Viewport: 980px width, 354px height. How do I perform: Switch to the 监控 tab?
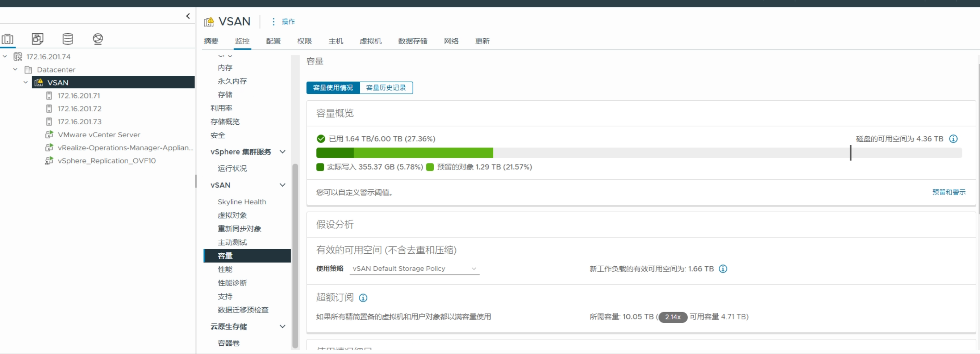(x=242, y=41)
